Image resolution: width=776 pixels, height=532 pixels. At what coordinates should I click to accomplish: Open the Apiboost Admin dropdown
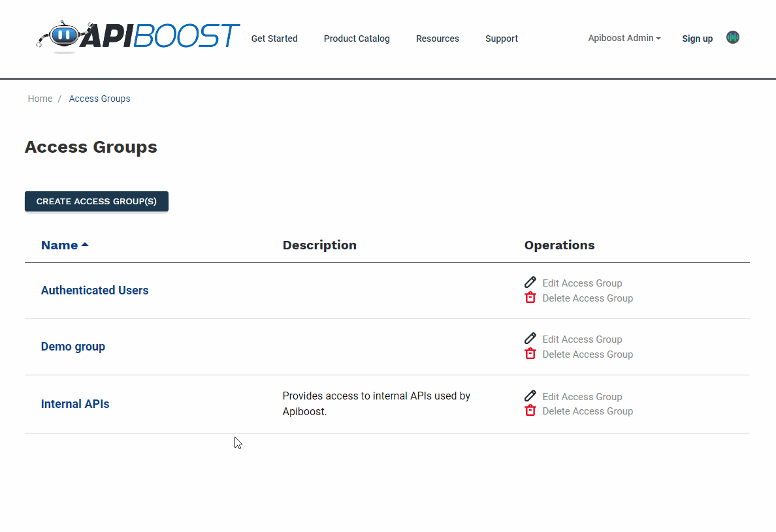[622, 38]
